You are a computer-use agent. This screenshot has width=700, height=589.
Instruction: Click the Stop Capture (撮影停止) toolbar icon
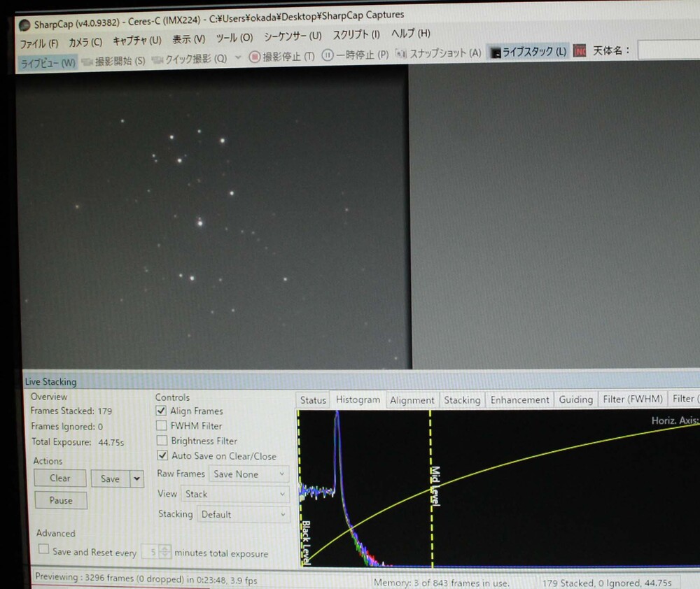click(x=255, y=56)
